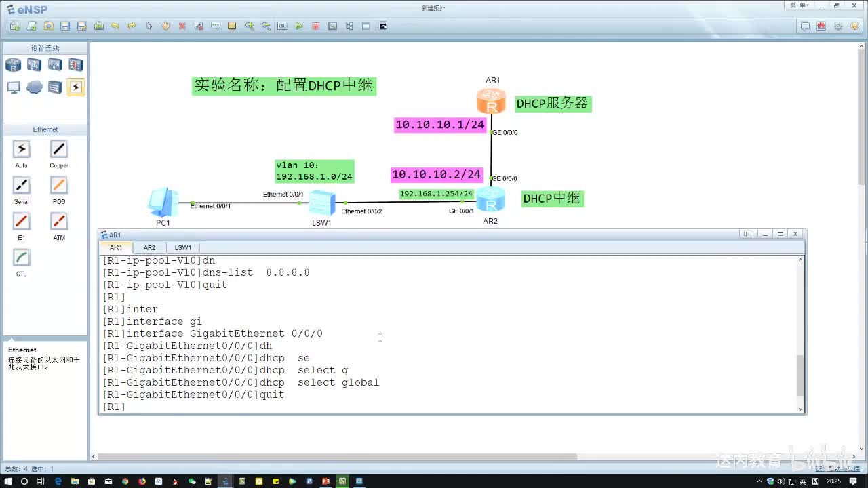Click the terminal prompt line [R1]
This screenshot has height=488, width=868.
(114, 407)
